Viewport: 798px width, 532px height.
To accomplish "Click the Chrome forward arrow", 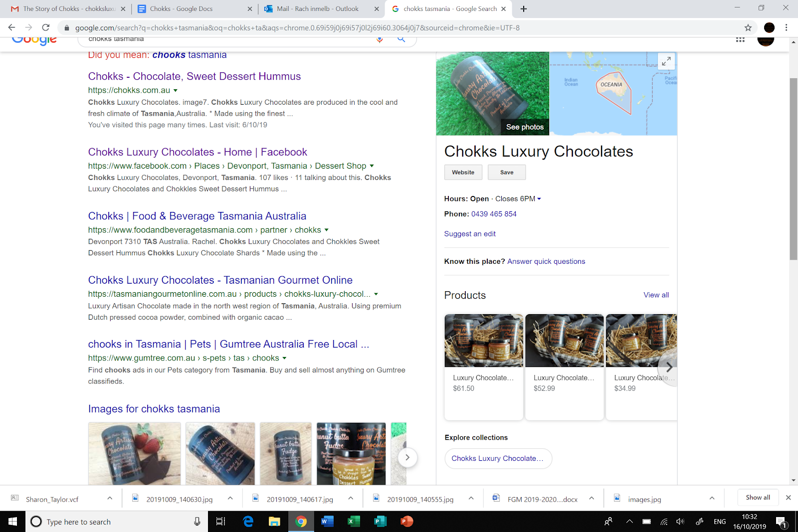I will 28,28.
